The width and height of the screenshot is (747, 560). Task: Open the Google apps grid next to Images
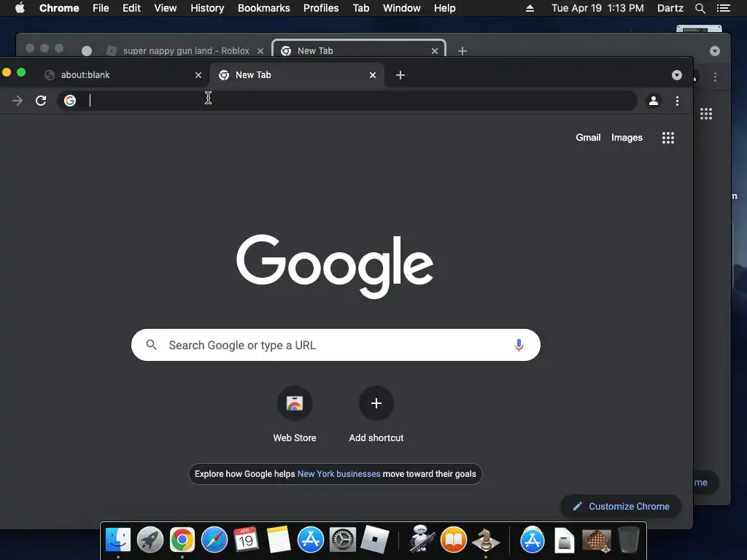(x=668, y=138)
